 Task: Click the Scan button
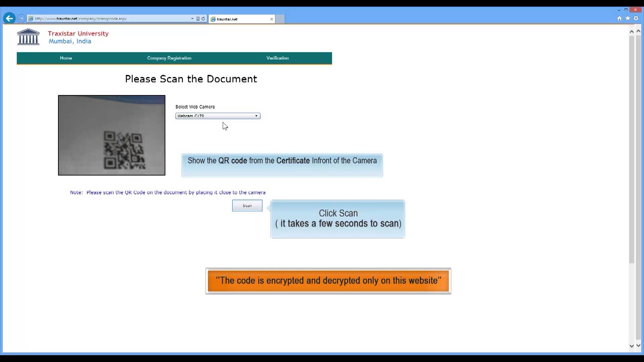tap(247, 205)
